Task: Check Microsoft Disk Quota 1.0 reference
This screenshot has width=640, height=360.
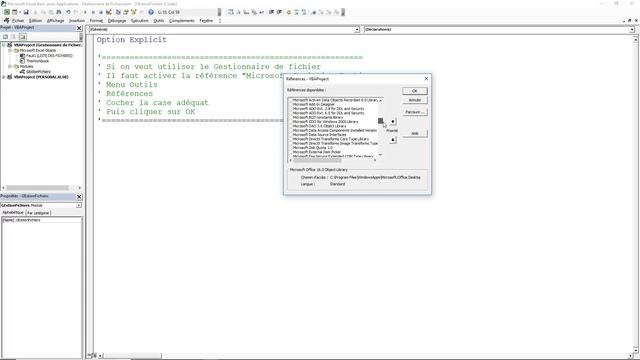Action: (291, 148)
